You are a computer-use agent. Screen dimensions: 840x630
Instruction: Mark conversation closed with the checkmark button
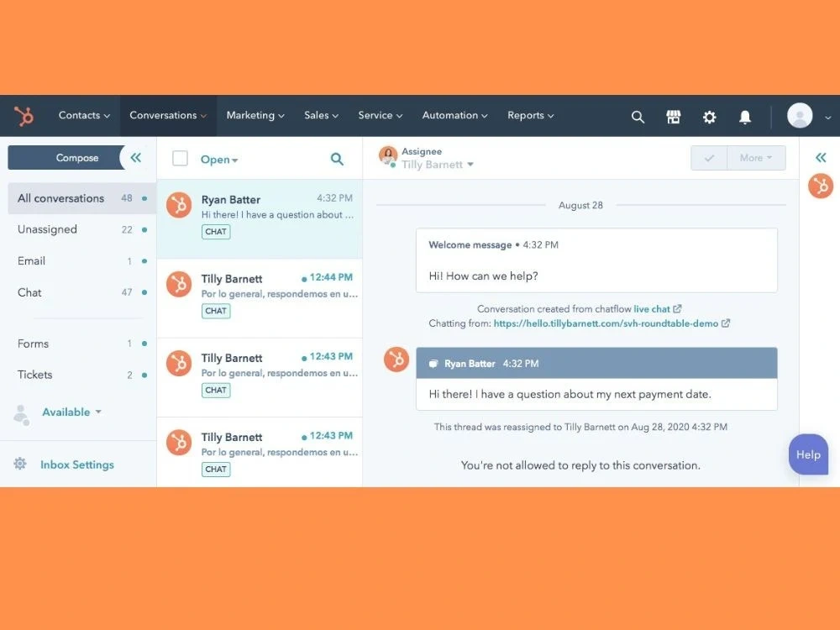tap(709, 158)
